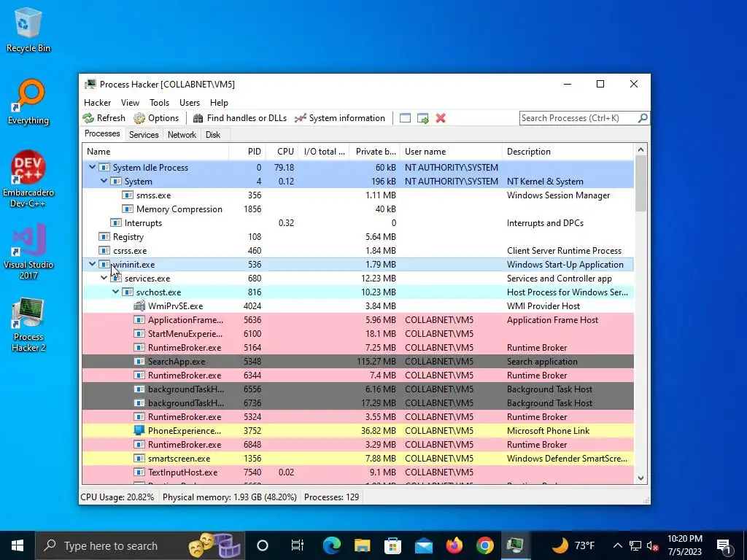
Task: Click the vertical scrollbar thumb
Action: [640, 183]
